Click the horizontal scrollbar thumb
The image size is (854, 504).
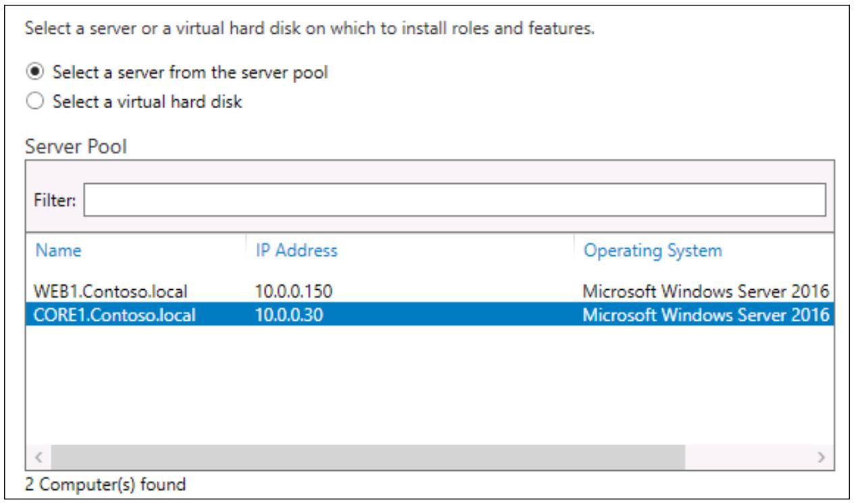(x=369, y=457)
